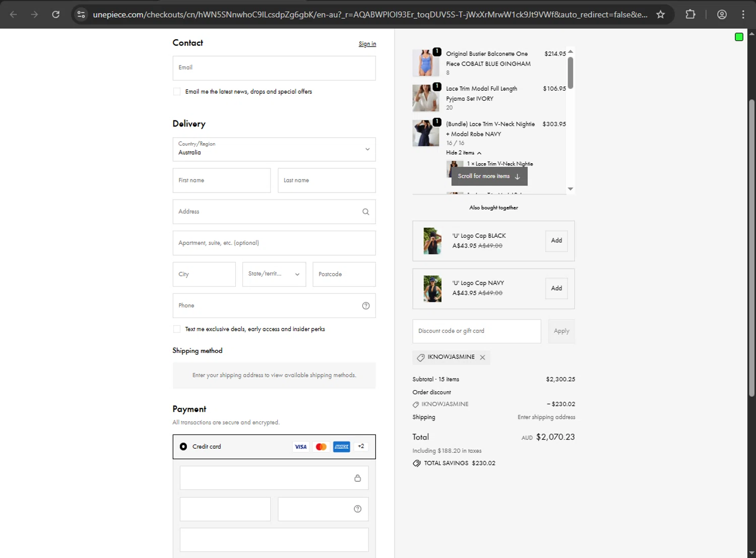756x558 pixels.
Task: Click the Last name field
Action: 327,180
